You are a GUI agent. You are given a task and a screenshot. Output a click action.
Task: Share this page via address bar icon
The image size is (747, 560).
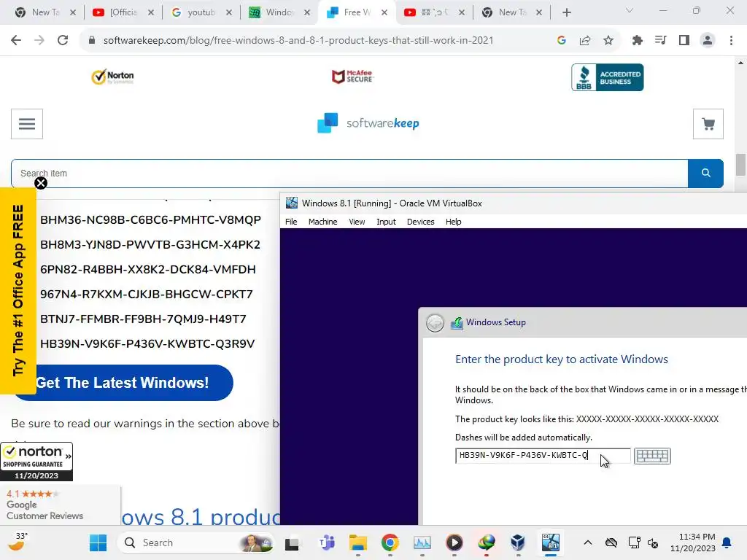pos(585,41)
